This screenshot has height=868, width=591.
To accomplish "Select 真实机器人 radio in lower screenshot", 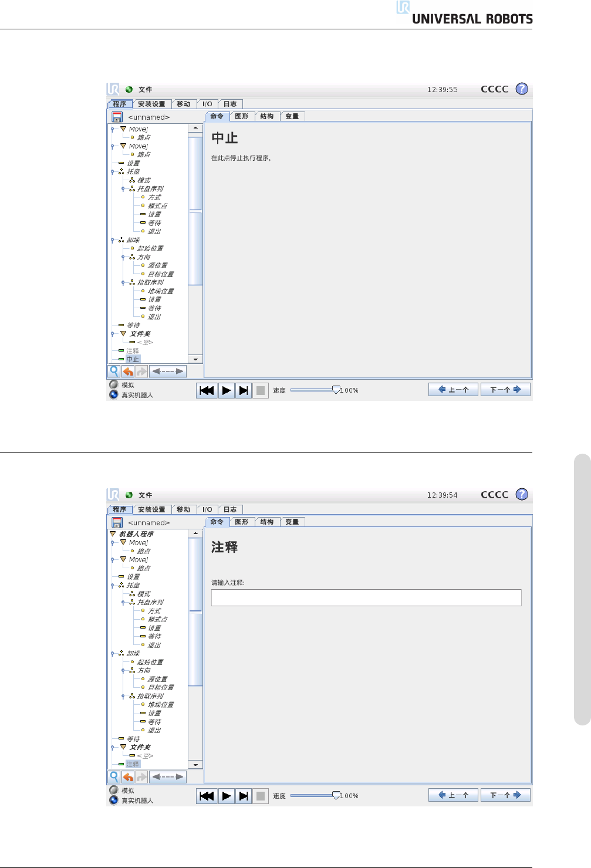I will [114, 800].
